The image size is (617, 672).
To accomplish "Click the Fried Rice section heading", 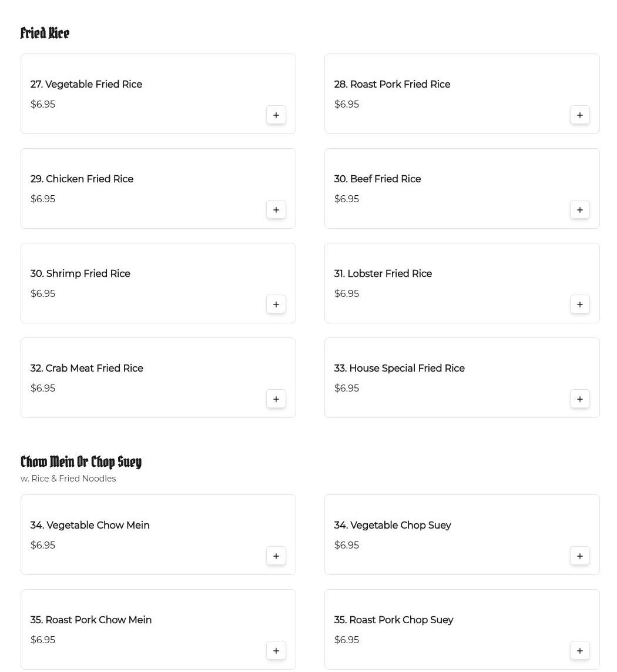I will click(45, 34).
